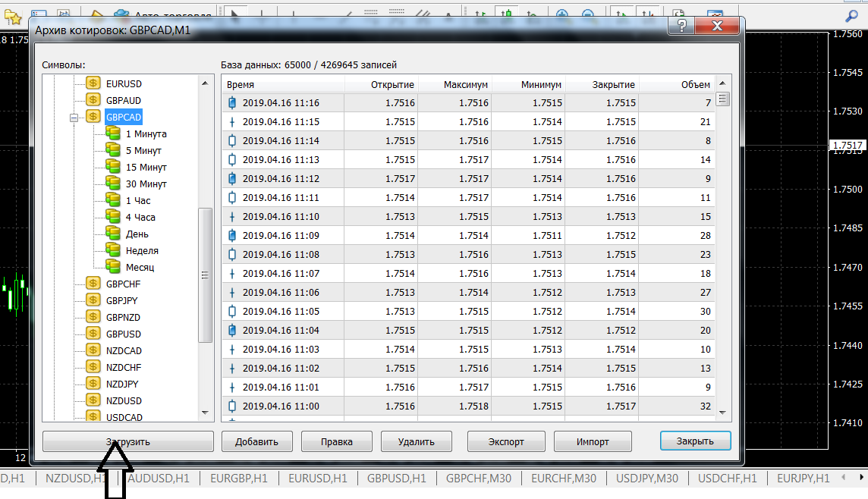Click the quotes table scroll-down arrow
This screenshot has height=499, width=868.
tap(722, 413)
